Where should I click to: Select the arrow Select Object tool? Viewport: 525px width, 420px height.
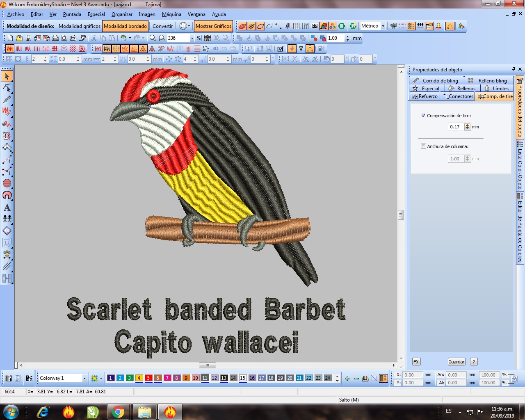7,76
